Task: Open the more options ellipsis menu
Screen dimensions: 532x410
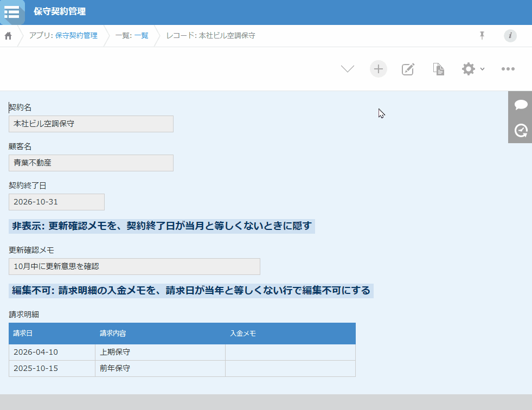Action: click(x=508, y=69)
